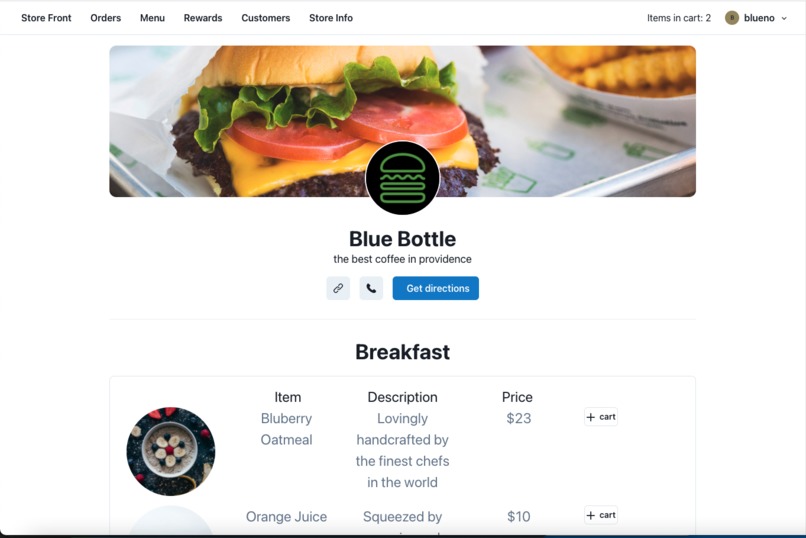Open the Store Front page
The image size is (806, 538).
(46, 18)
